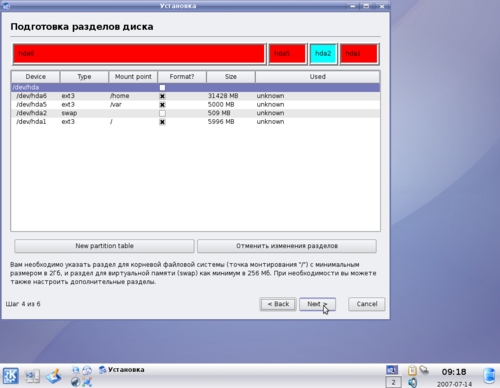Select the /dev/hda5 row in table
The height and width of the screenshot is (388, 500).
pyautogui.click(x=195, y=105)
